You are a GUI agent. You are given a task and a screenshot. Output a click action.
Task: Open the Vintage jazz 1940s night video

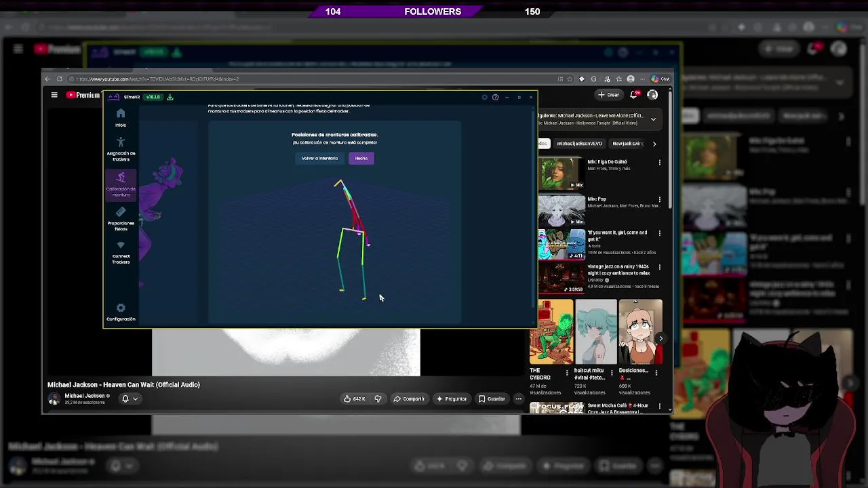(x=561, y=278)
